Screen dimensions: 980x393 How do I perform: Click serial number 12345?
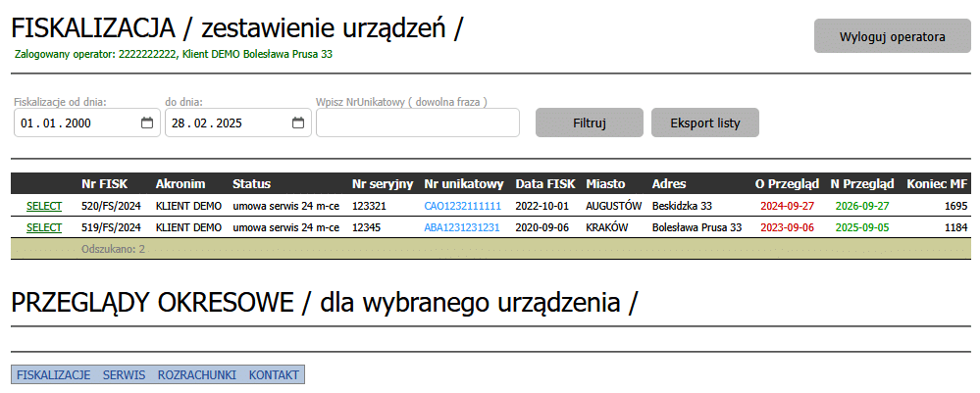366,227
